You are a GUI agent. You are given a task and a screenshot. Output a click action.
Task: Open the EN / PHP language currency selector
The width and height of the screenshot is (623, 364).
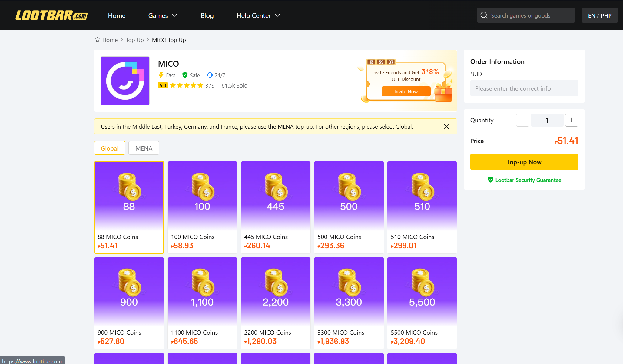point(600,15)
